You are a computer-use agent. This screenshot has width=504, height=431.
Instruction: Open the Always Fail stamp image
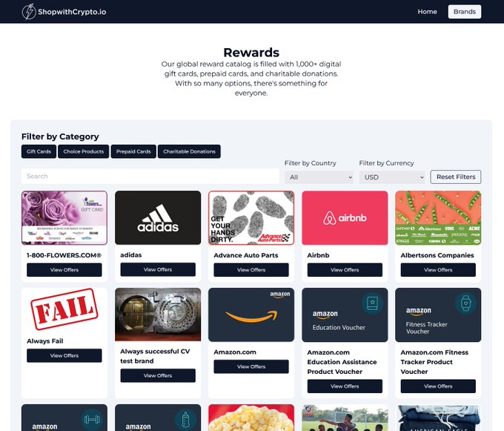(64, 309)
